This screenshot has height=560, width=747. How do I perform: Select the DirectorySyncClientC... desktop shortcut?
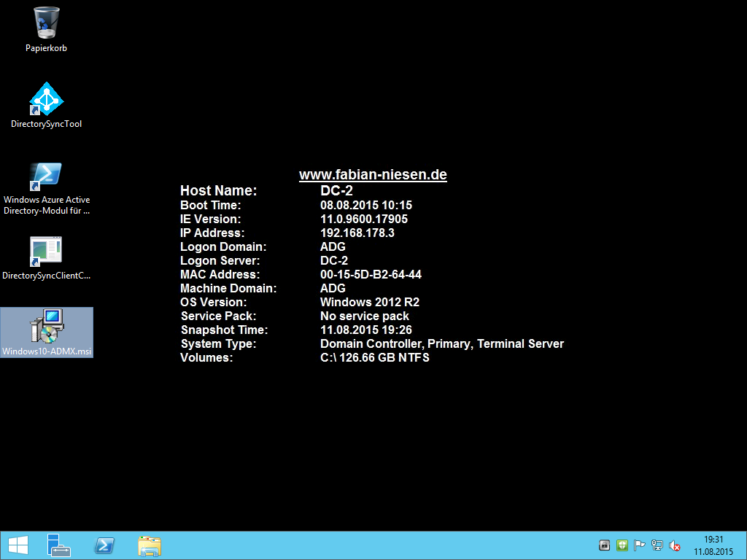point(46,258)
